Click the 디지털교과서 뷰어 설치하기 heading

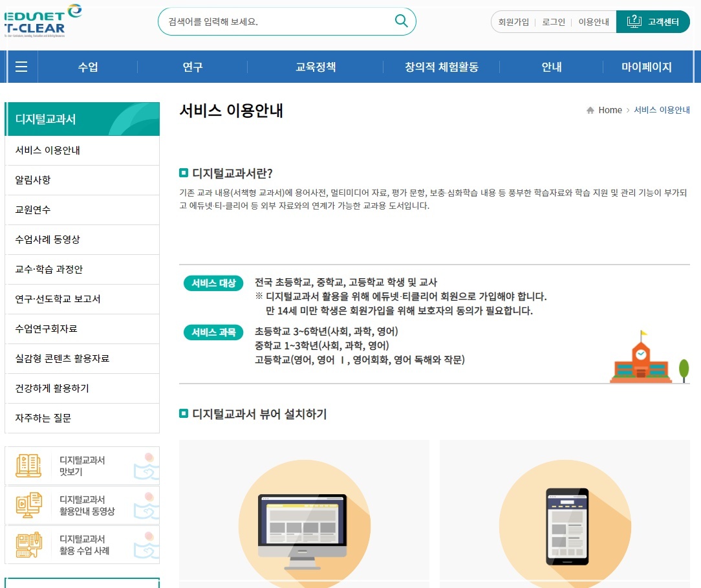click(x=259, y=414)
